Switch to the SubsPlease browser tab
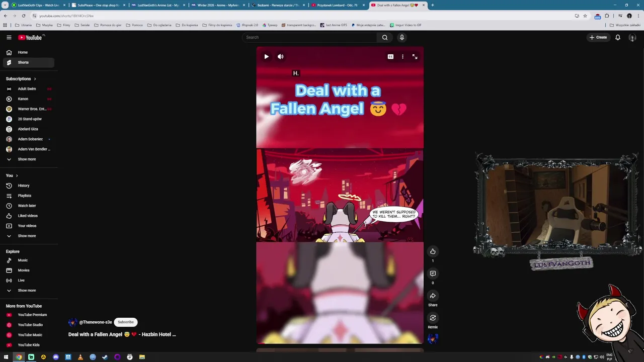 tap(98, 5)
